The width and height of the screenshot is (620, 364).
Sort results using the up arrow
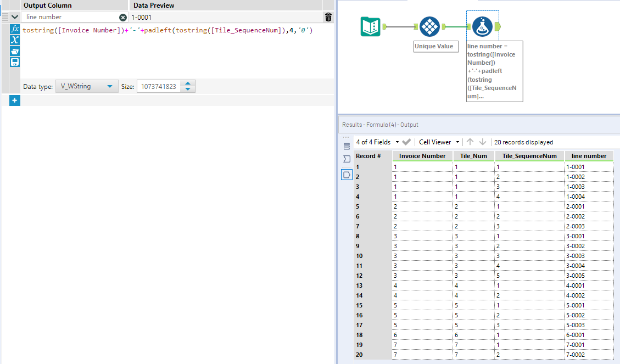point(470,142)
